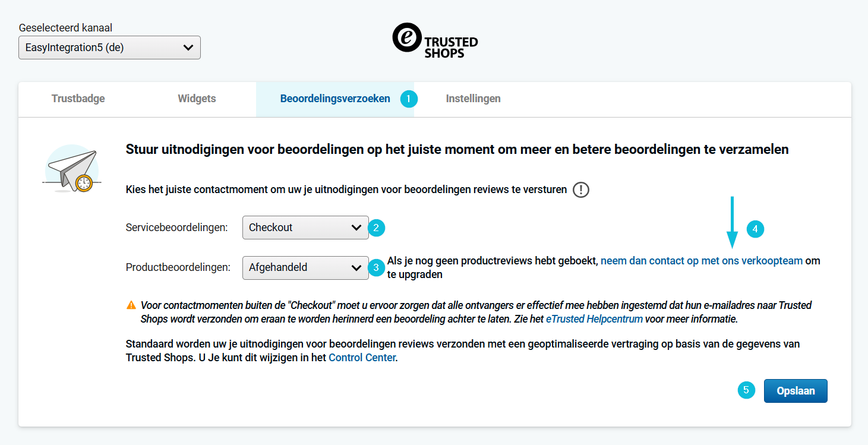This screenshot has width=868, height=445.
Task: Go to the Instellingen tab
Action: pos(473,99)
